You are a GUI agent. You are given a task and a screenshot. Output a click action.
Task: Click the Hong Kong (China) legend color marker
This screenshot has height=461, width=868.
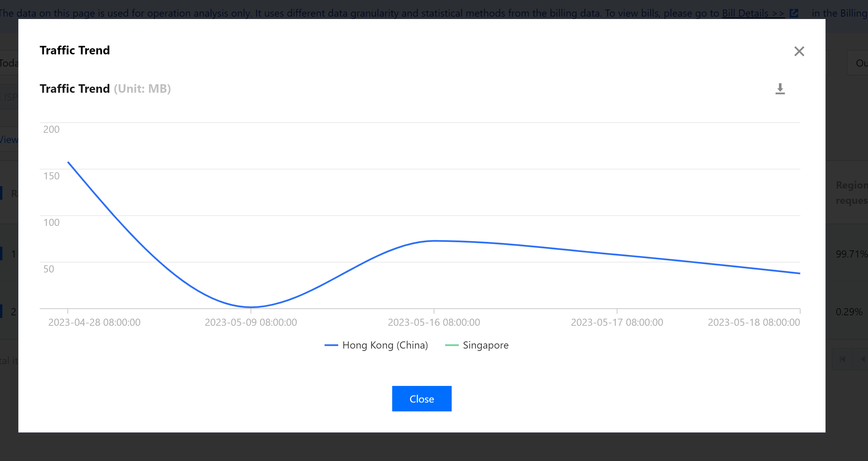pos(332,345)
